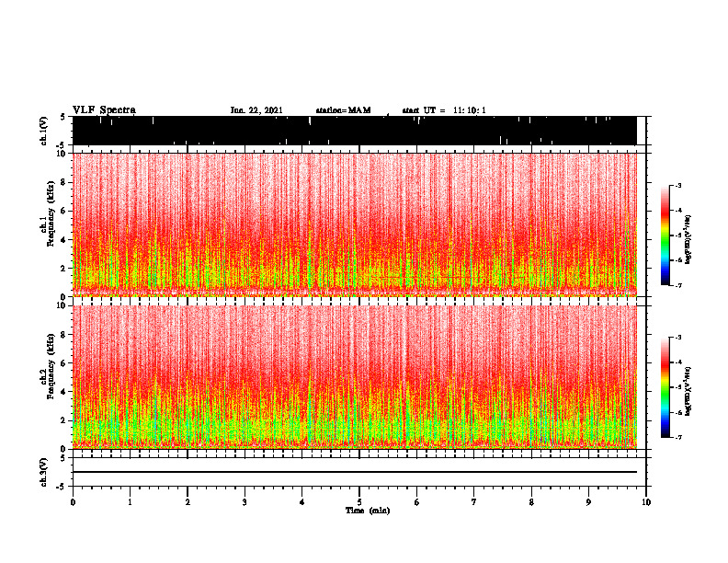Click the "start UT = 11:10: 1" text
This screenshot has width=728, height=563.
[x=444, y=110]
